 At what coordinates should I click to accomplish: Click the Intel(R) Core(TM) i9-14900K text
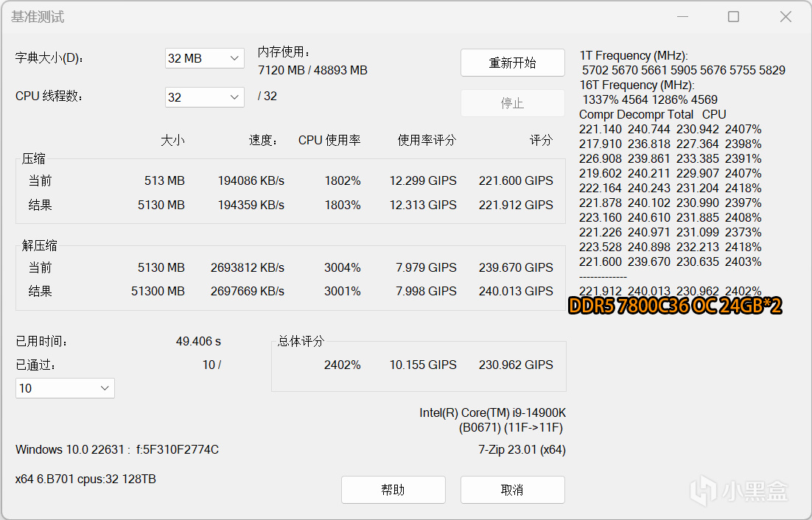tap(492, 413)
